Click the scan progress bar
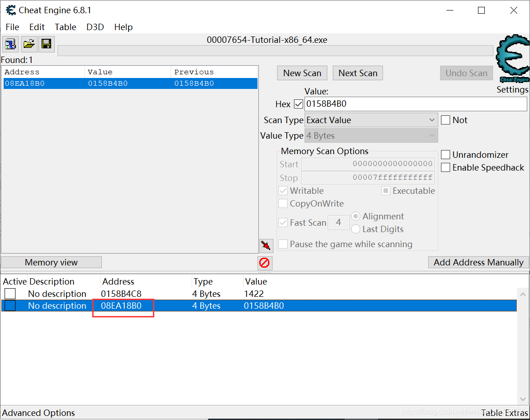The image size is (530, 420). (x=275, y=51)
